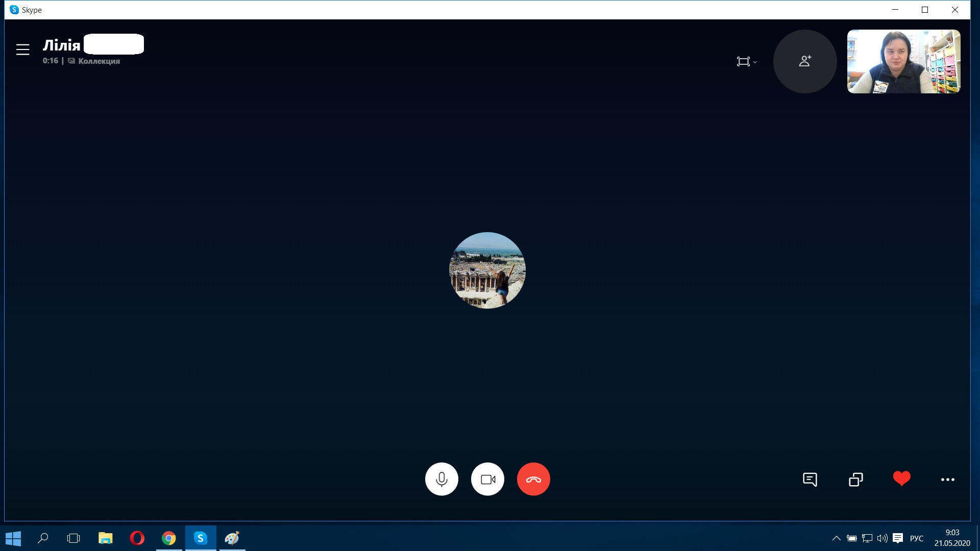Show hidden system tray icons
The height and width of the screenshot is (551, 980).
click(x=836, y=538)
